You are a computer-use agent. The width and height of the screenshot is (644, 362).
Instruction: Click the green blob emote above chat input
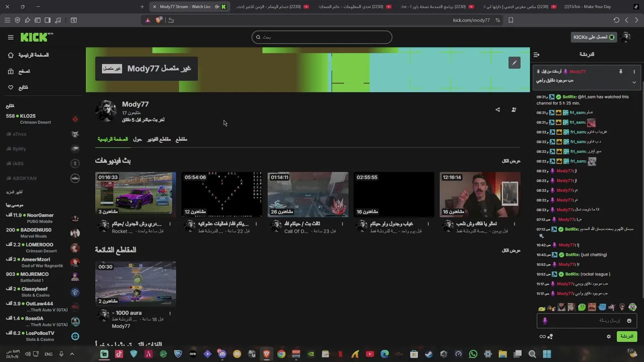click(x=582, y=307)
